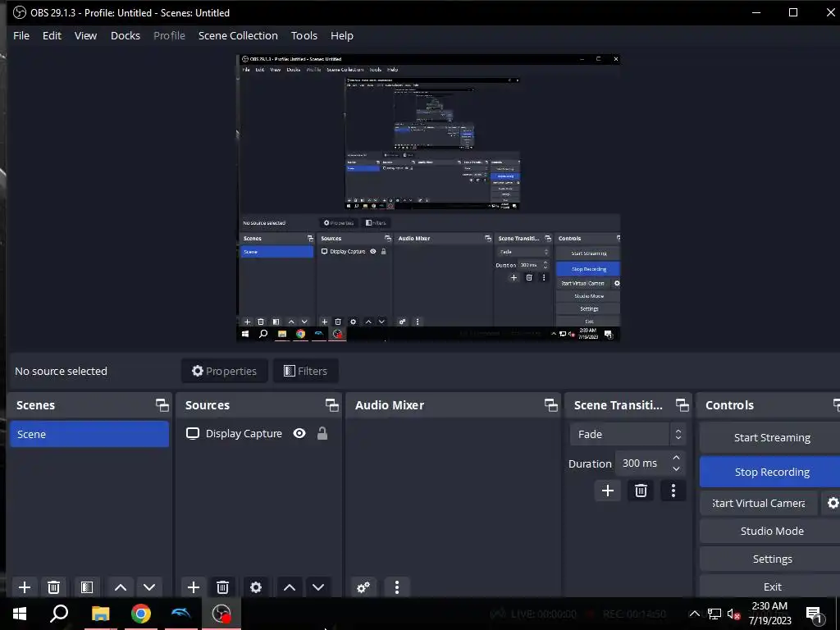Screen dimensions: 840x630
Task: Move scene down arrow in Scenes panel
Action: (x=149, y=587)
